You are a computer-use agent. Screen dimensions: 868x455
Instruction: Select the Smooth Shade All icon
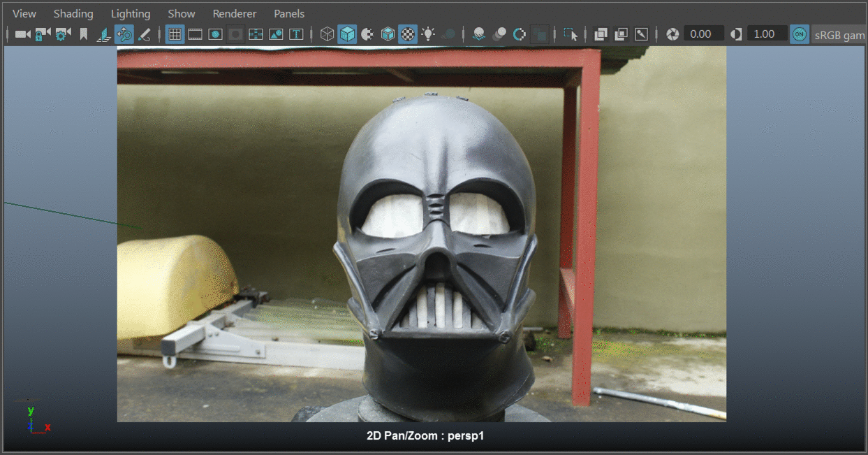348,34
